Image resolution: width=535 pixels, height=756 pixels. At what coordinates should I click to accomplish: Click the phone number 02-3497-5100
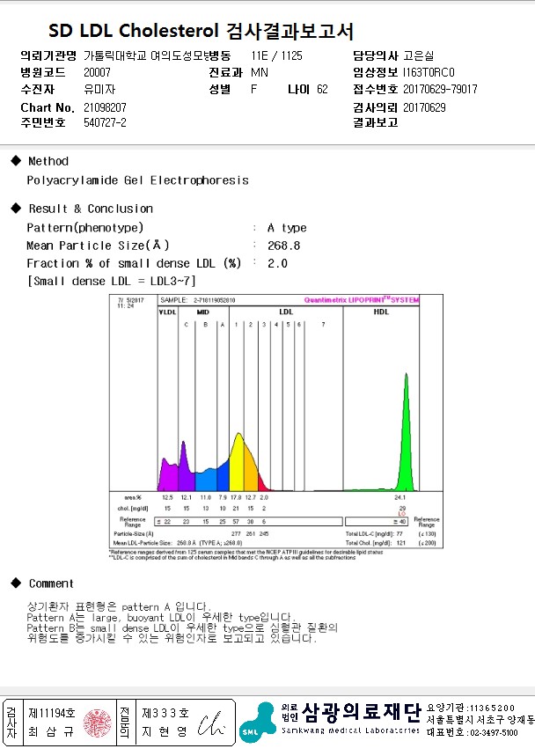pyautogui.click(x=494, y=732)
